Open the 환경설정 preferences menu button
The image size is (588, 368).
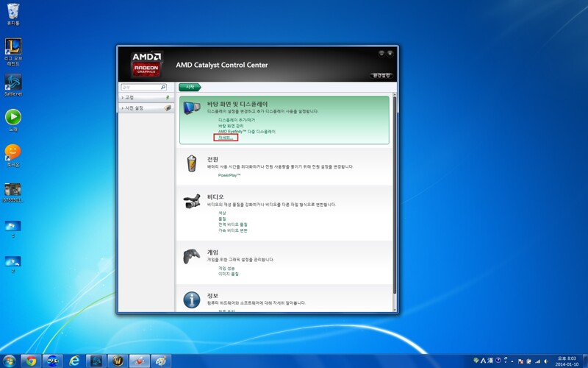coord(381,76)
